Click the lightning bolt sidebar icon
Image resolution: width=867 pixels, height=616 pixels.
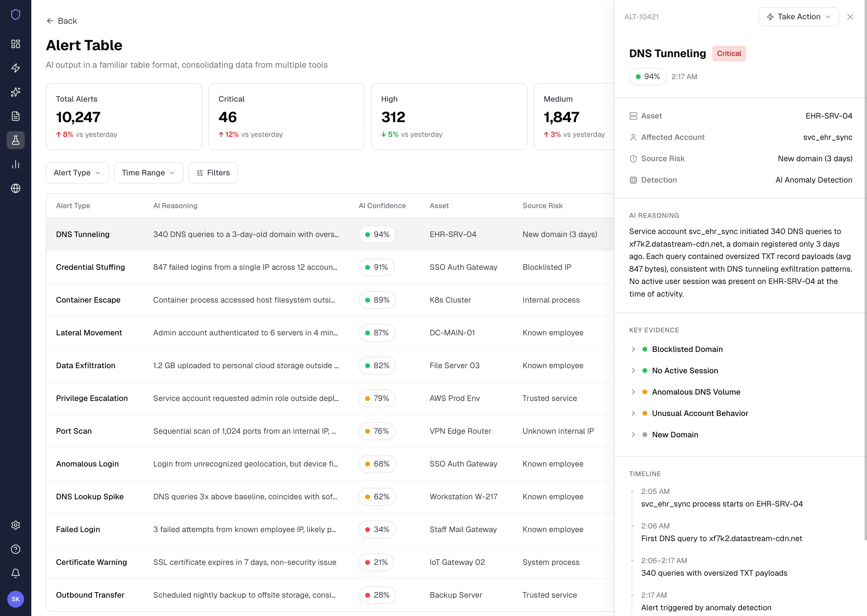point(16,68)
